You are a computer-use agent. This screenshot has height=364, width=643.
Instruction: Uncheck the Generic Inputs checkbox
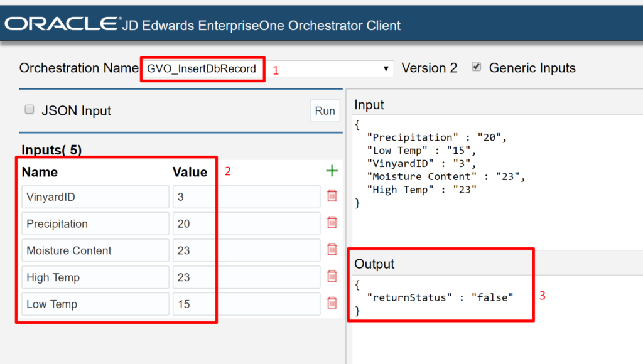476,67
